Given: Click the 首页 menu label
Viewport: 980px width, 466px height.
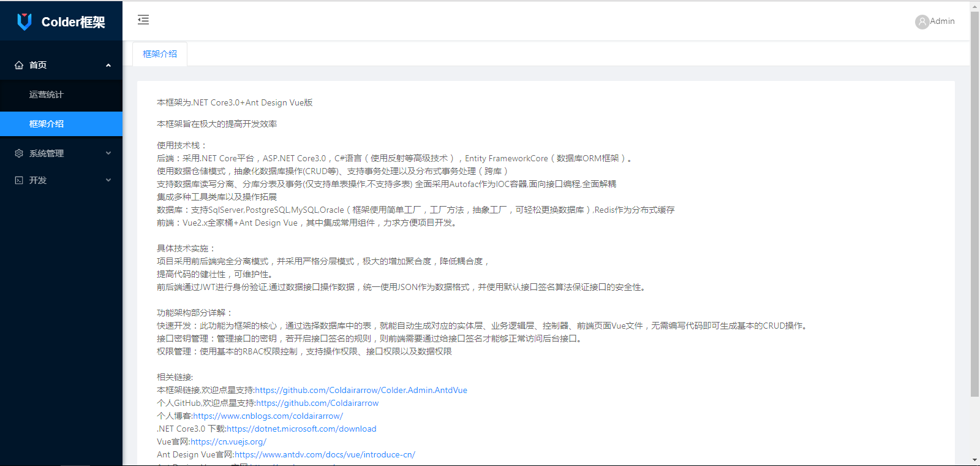Looking at the screenshot, I should pos(38,65).
